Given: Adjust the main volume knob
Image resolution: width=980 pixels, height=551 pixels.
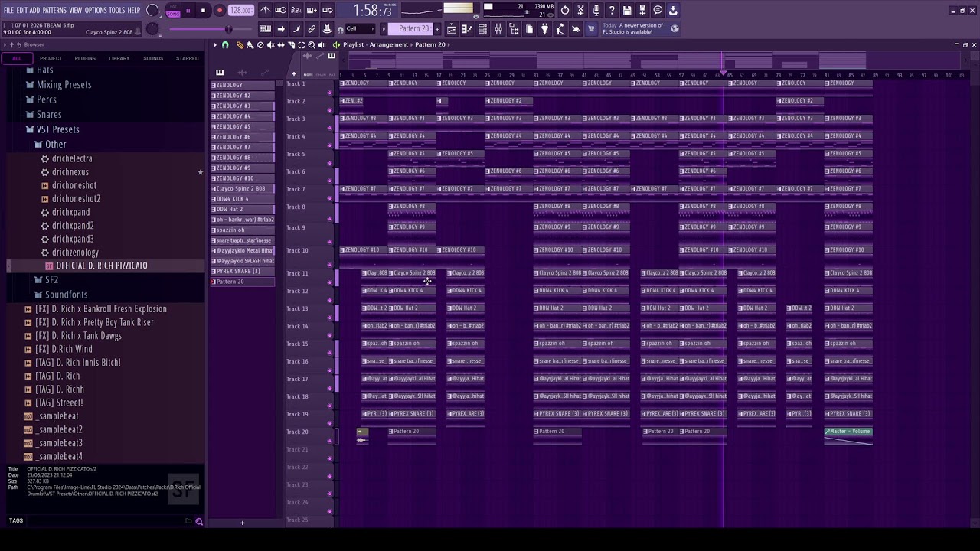Looking at the screenshot, I should coord(152,11).
